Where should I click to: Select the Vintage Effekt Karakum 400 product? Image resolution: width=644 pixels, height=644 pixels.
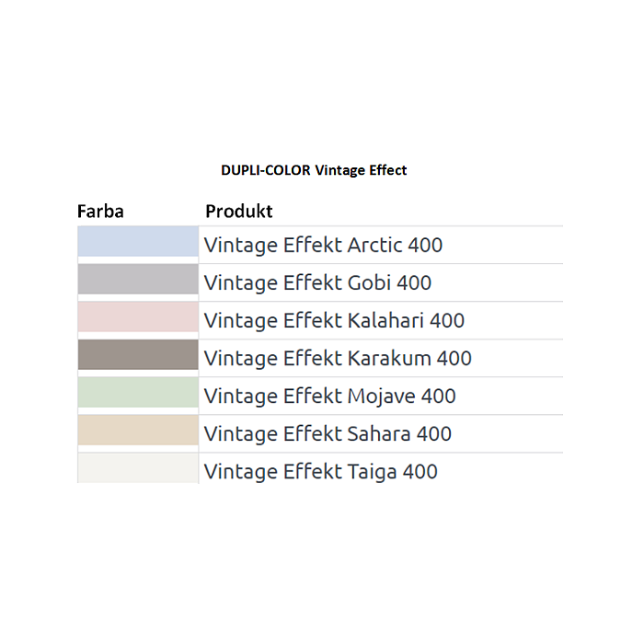tap(338, 359)
